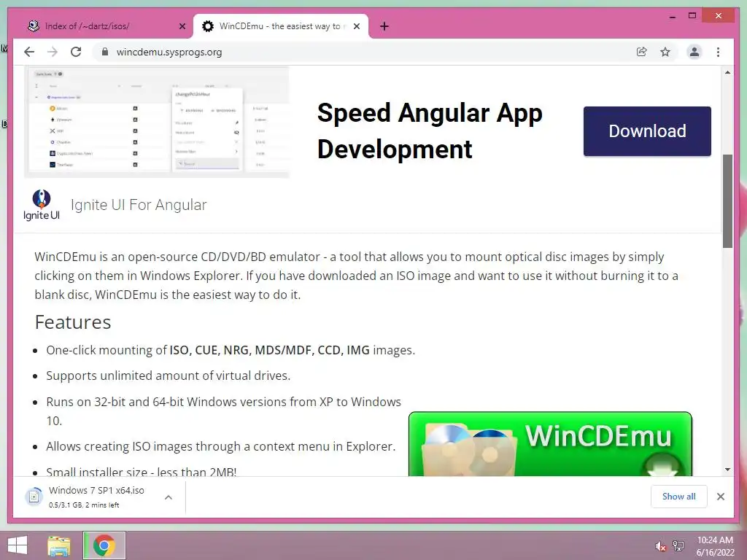Open the Ignite UI For Angular link
This screenshot has height=560, width=747.
click(x=139, y=205)
